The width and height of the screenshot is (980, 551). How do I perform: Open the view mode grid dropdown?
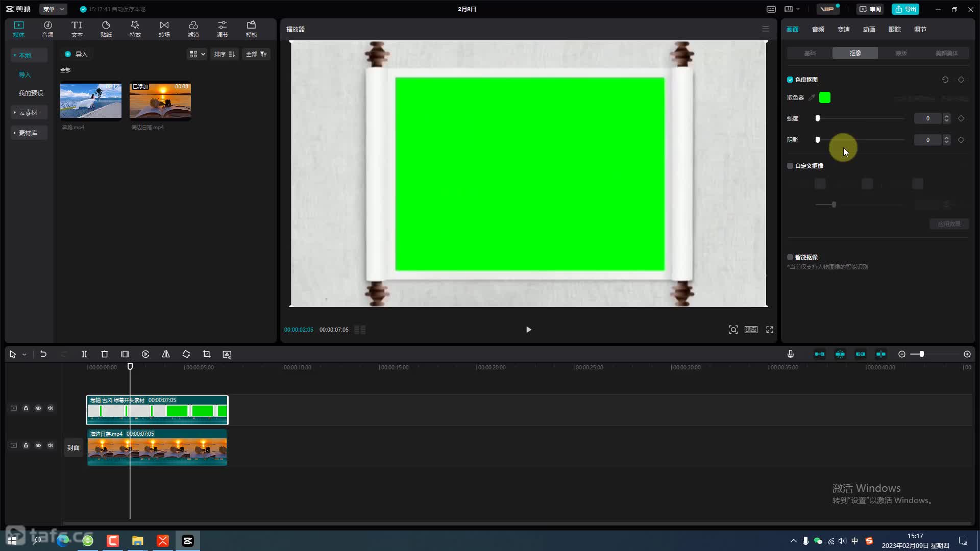(197, 54)
